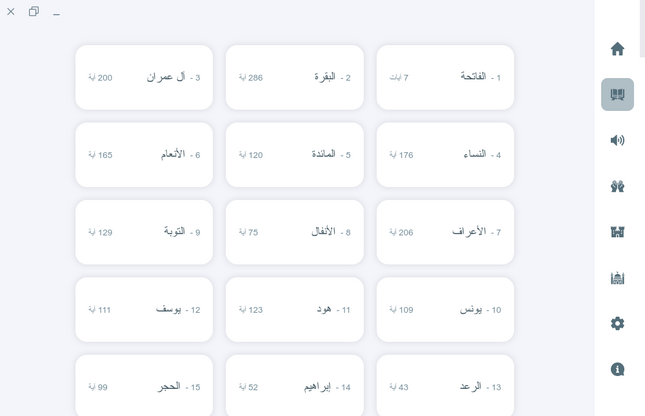Open surah 2 - البقرة card

(294, 77)
